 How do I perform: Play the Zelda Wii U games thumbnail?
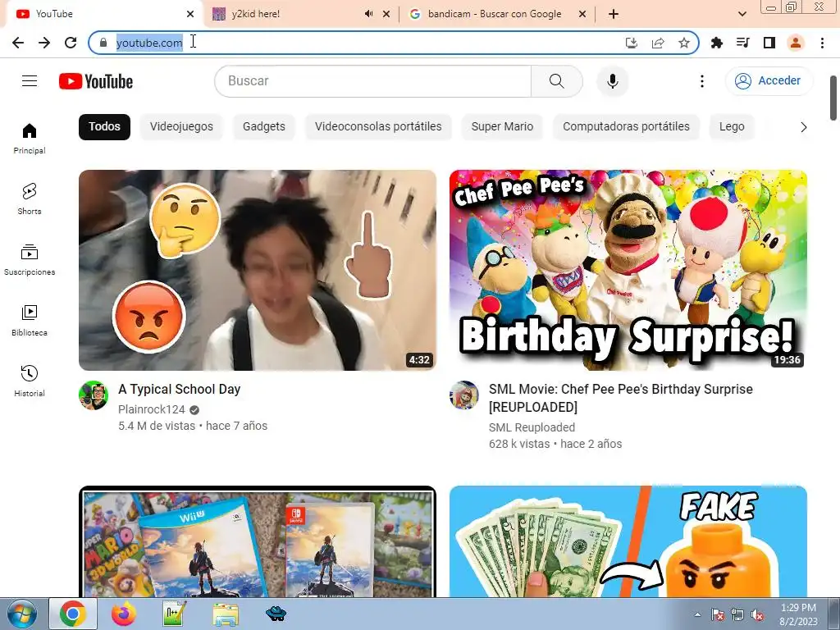pyautogui.click(x=258, y=541)
